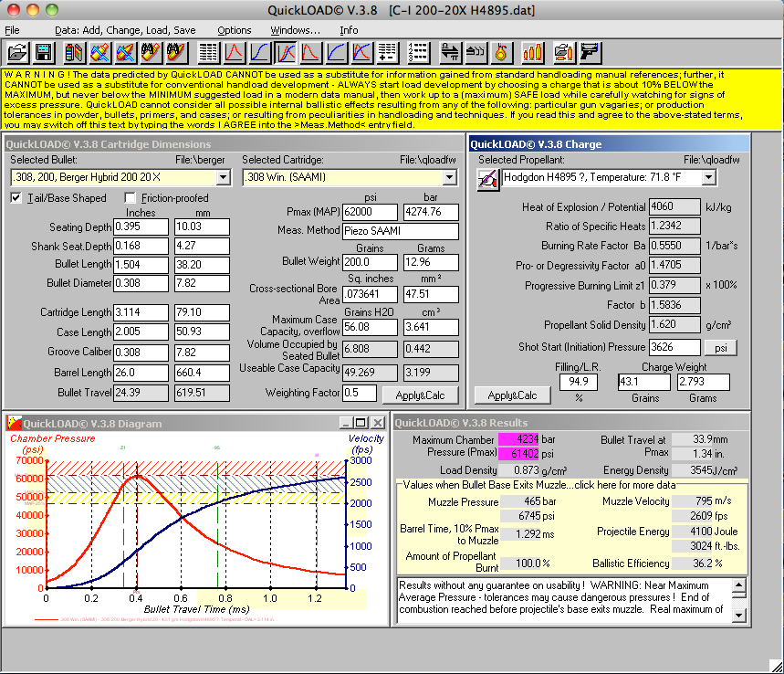784x674 pixels.
Task: Click the red-and-blue curve icon left of the plus-minus table icon
Action: coord(362,52)
